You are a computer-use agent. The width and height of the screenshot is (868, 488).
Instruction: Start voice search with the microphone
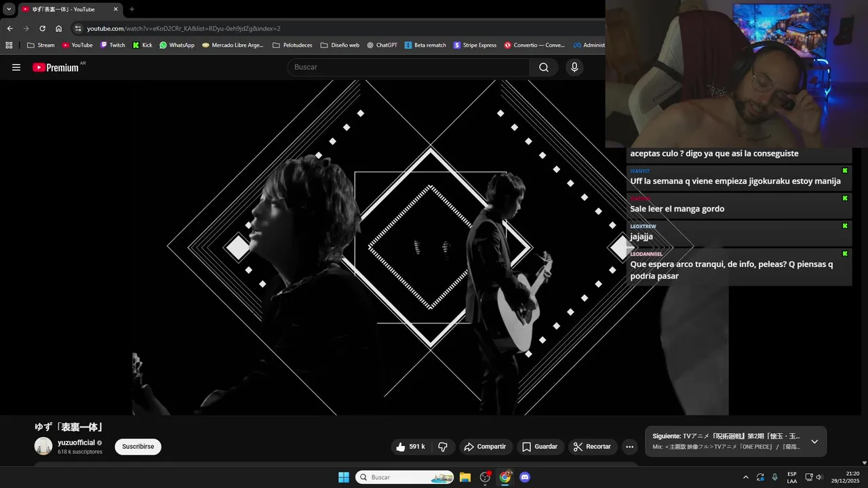pyautogui.click(x=574, y=67)
